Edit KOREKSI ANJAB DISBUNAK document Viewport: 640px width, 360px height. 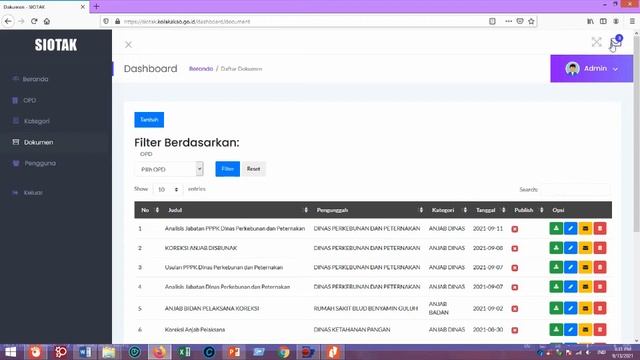(x=571, y=248)
